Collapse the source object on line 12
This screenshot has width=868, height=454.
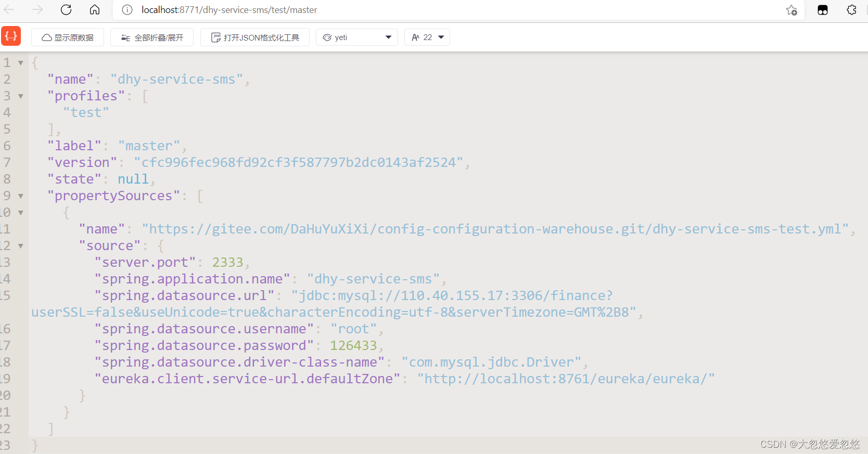point(21,246)
